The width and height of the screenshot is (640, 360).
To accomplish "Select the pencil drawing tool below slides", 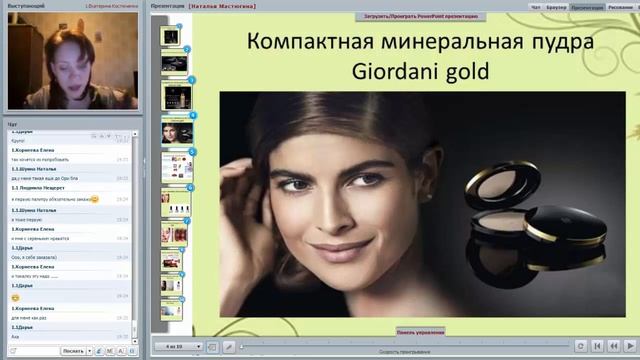I will [229, 347].
